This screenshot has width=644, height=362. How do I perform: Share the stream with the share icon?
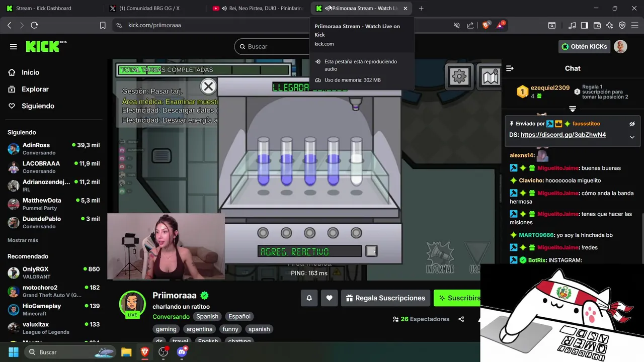(x=461, y=319)
